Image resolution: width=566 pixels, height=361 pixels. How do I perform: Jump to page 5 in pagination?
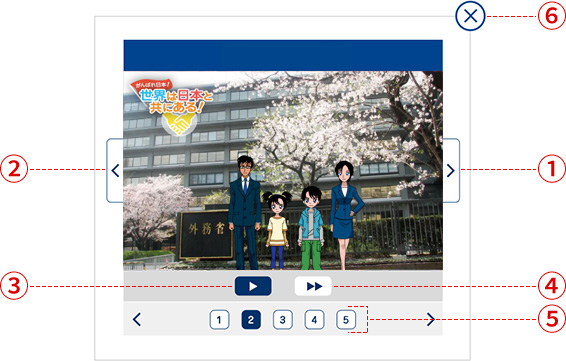tap(346, 319)
